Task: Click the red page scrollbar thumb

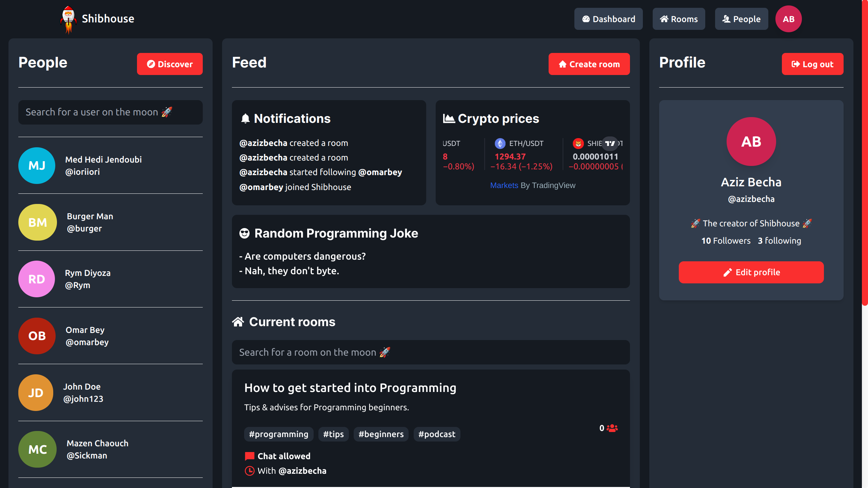Action: [x=865, y=153]
